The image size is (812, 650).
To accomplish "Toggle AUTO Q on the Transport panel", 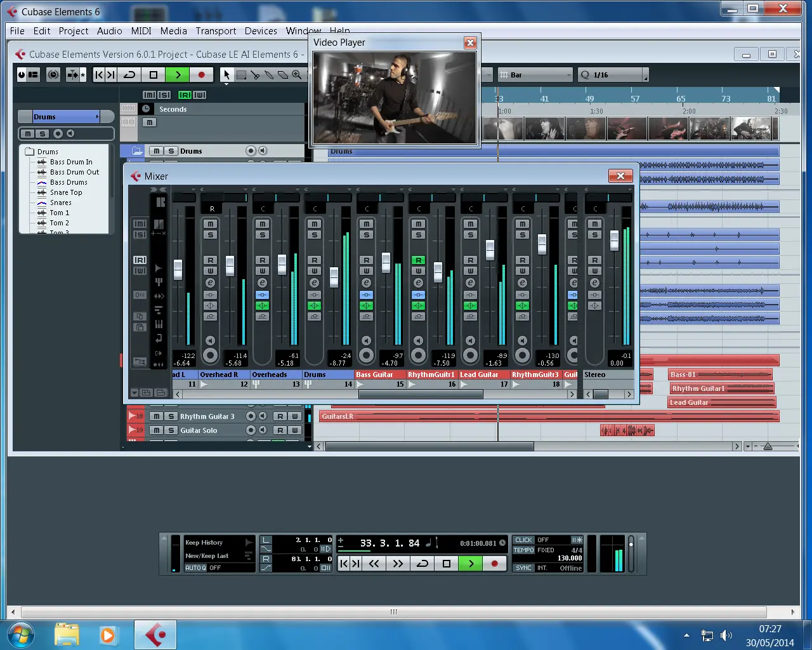I will point(195,568).
